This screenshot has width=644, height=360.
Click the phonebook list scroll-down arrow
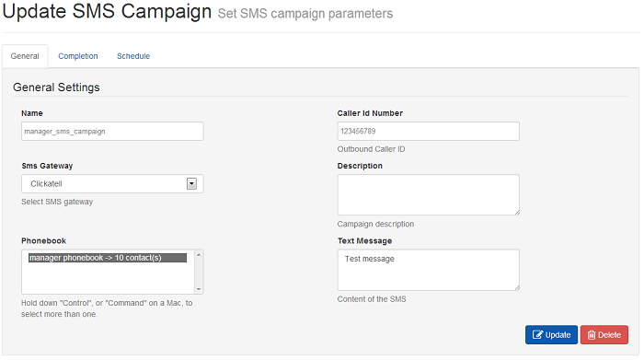199,289
